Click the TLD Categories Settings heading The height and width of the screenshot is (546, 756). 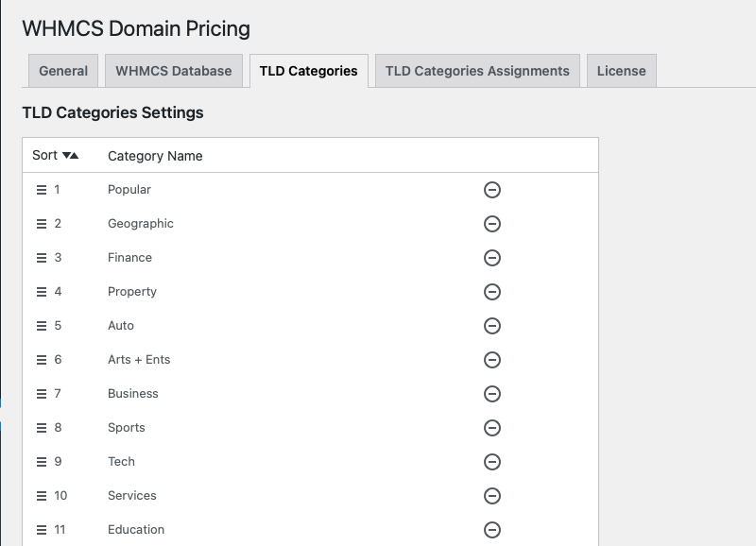click(112, 112)
